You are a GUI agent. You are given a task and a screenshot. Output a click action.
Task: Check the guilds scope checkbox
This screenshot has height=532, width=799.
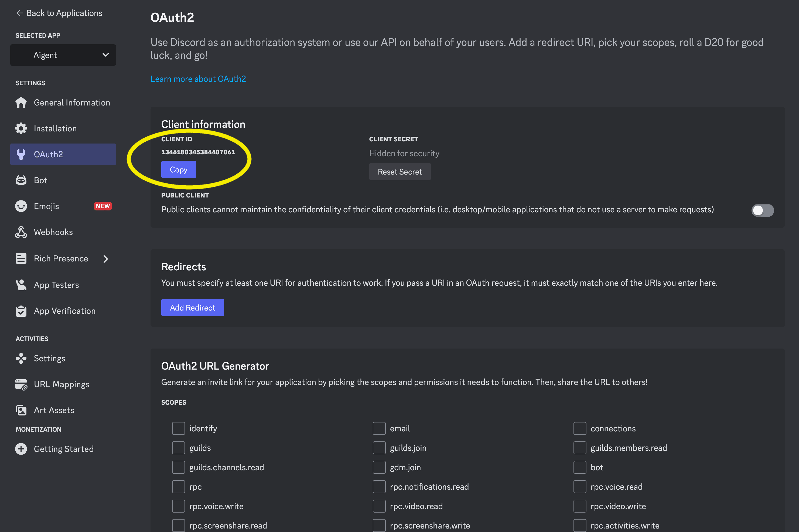[x=179, y=448]
